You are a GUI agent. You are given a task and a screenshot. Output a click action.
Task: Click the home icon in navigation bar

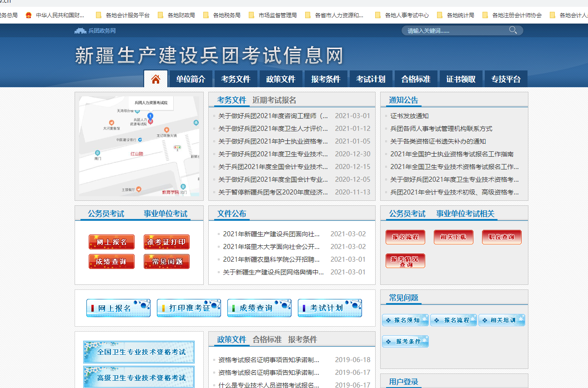point(156,79)
